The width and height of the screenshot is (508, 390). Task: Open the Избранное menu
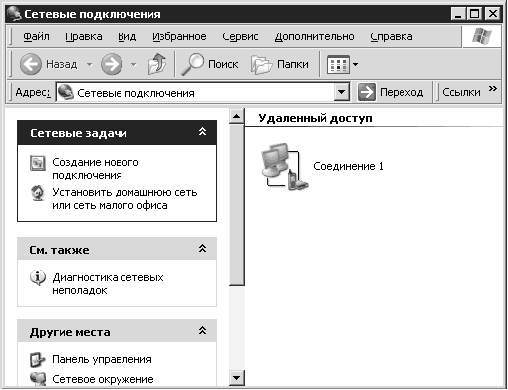point(179,36)
